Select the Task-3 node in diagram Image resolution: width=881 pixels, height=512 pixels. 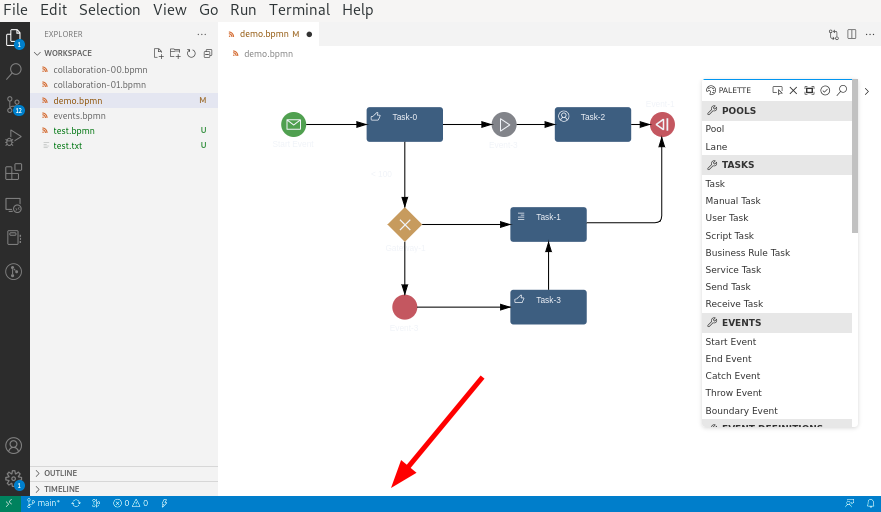pyautogui.click(x=548, y=307)
